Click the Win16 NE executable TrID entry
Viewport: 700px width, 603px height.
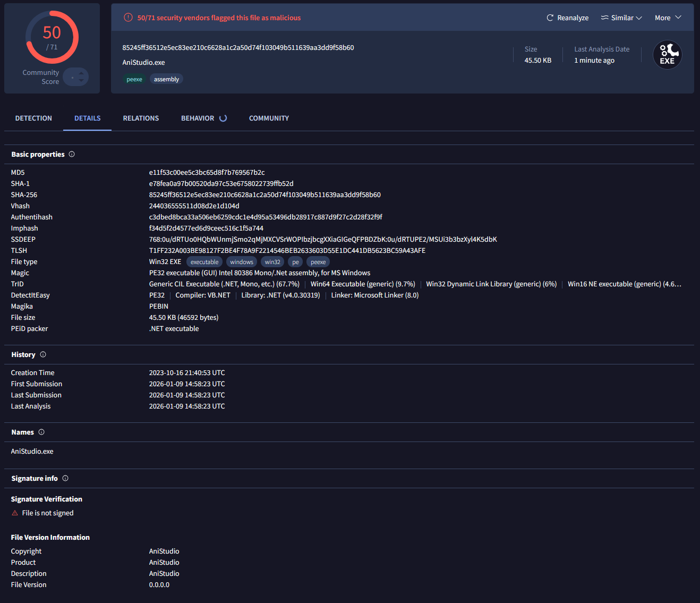[x=625, y=284]
